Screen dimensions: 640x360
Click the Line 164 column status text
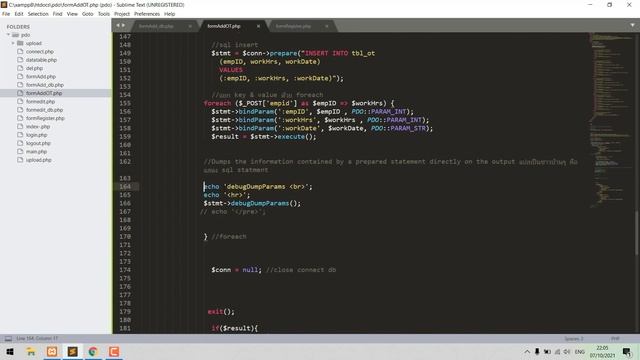coord(37,338)
